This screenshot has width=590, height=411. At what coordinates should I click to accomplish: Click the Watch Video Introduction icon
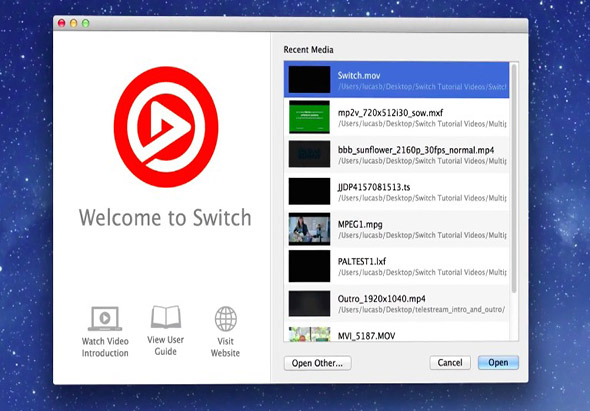tap(105, 319)
